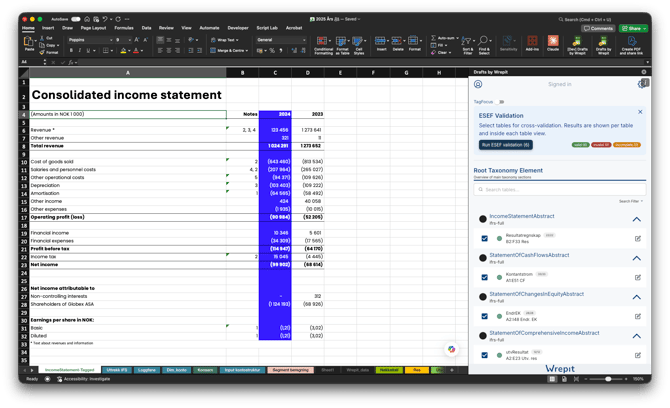This screenshot has height=408, width=670.
Task: Click the green Share button
Action: point(633,28)
